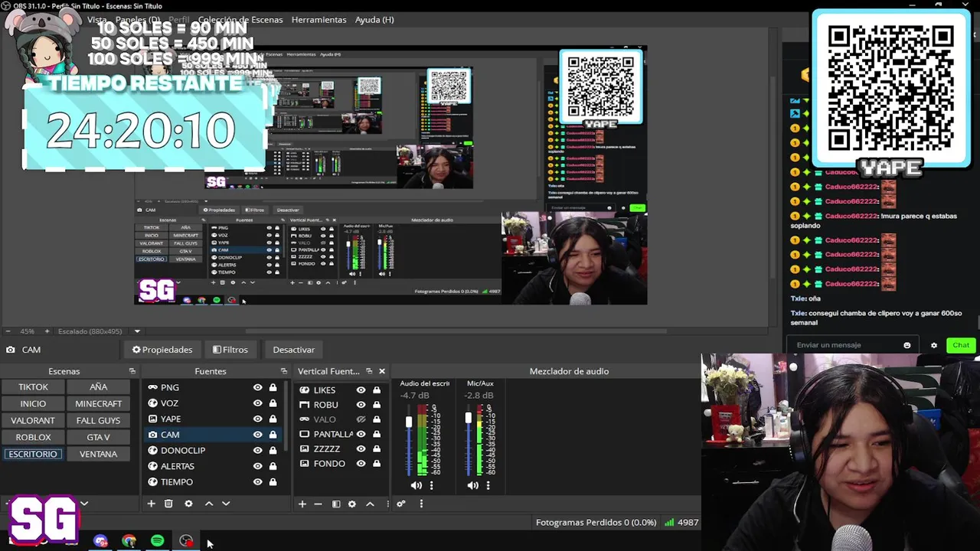
Task: Lock toggle for LIKES vertical source
Action: tap(377, 390)
